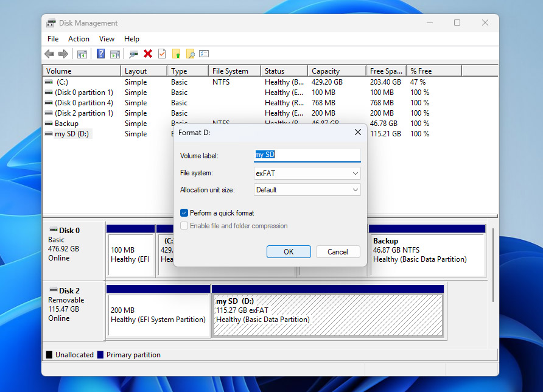
Task: Click the Disk 0 Basic label panel
Action: point(74,251)
